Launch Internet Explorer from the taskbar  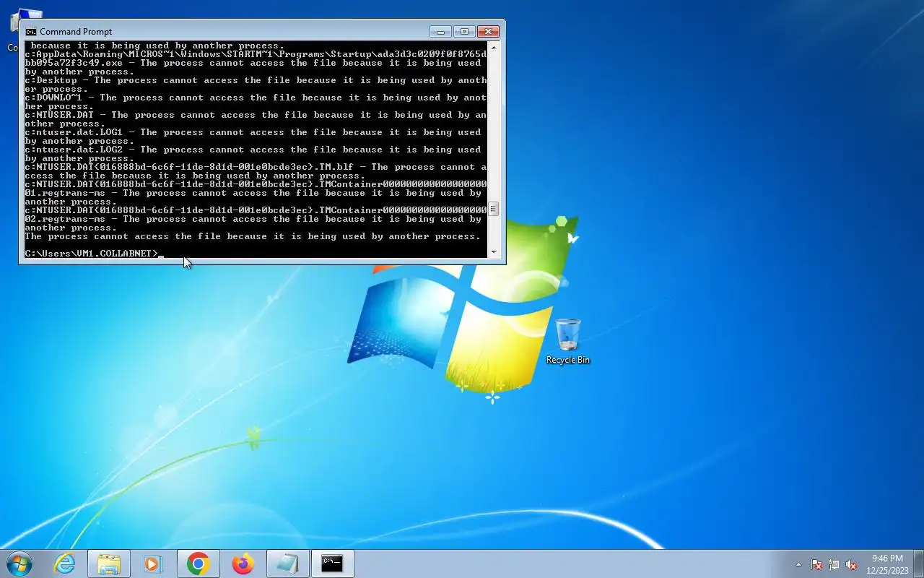click(65, 564)
